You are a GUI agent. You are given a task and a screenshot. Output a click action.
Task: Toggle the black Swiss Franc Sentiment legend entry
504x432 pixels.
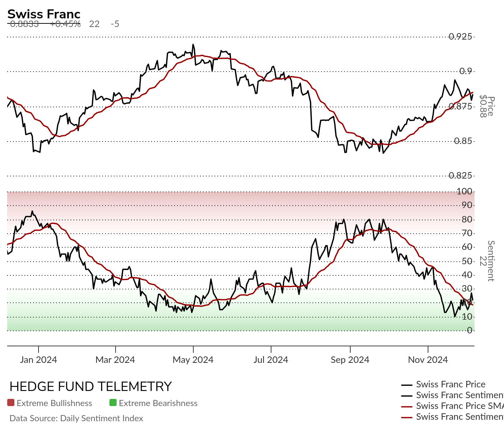click(x=453, y=395)
